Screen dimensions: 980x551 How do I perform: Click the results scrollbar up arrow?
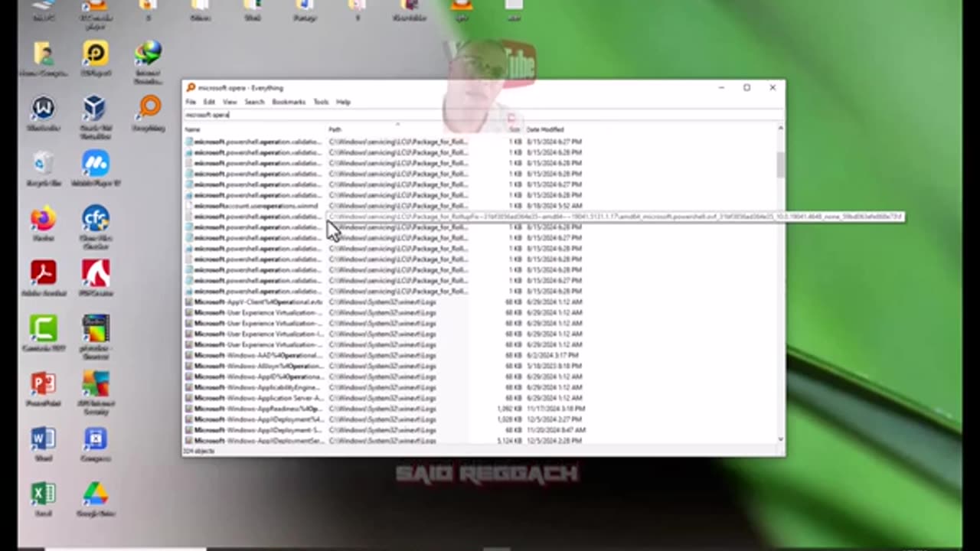coord(780,129)
